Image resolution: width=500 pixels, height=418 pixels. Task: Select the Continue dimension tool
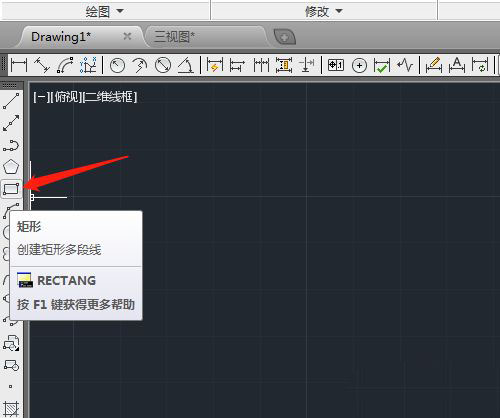click(x=261, y=65)
